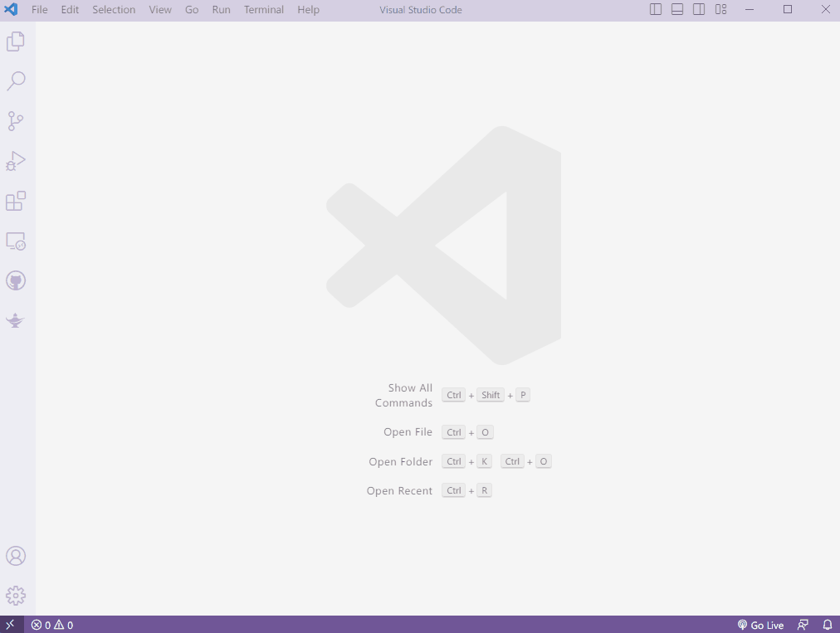Open the Source Control view
The image size is (840, 633).
(x=16, y=121)
